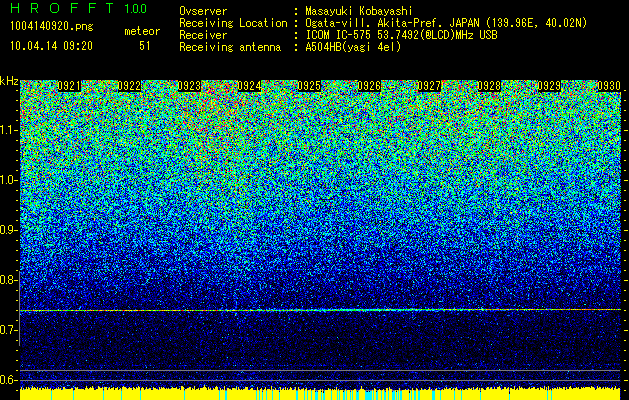Click the 0923 time marker label

click(x=189, y=86)
